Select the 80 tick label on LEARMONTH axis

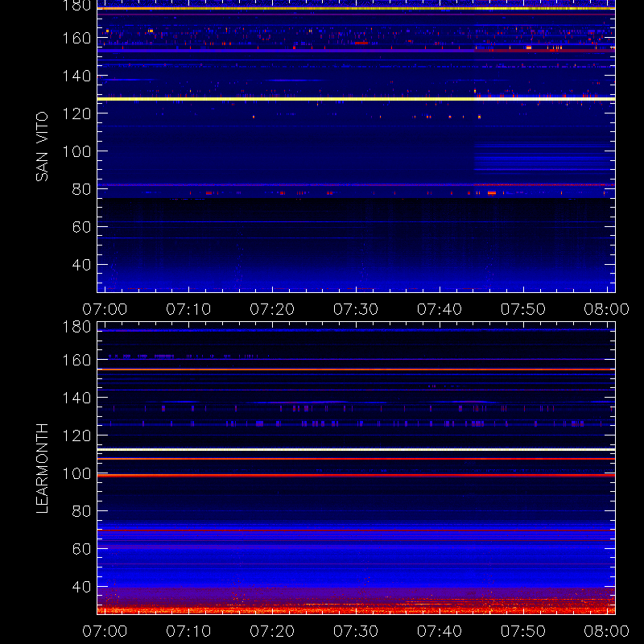tap(81, 511)
